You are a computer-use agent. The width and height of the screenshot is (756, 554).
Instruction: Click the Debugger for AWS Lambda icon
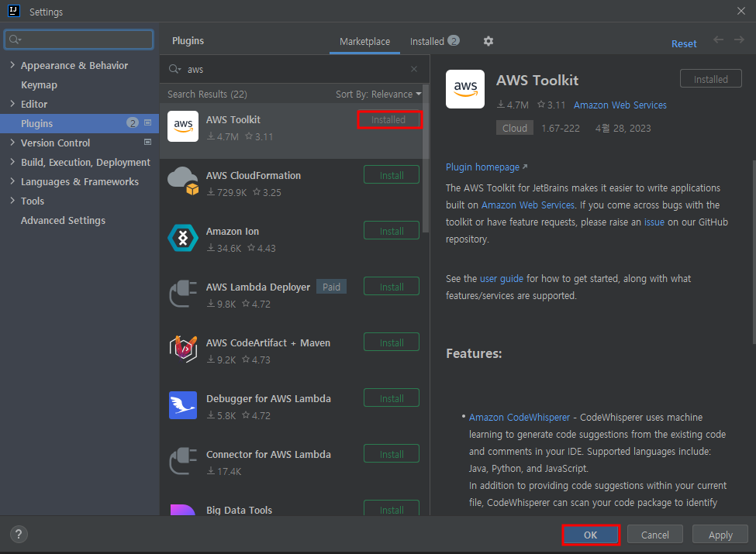(x=183, y=405)
